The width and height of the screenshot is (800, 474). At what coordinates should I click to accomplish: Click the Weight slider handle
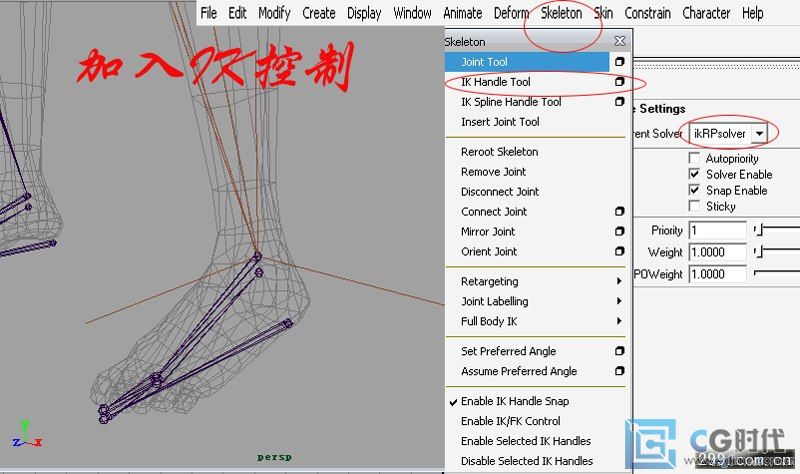tap(759, 252)
